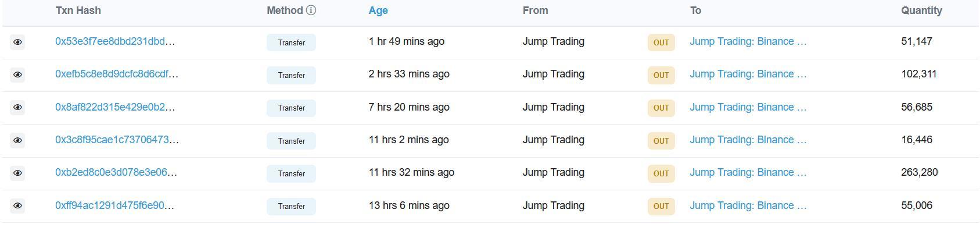Preview transaction 0xefb5c8e8d9dcfc8d6cdf via eye icon
The width and height of the screenshot is (980, 227).
click(17, 75)
